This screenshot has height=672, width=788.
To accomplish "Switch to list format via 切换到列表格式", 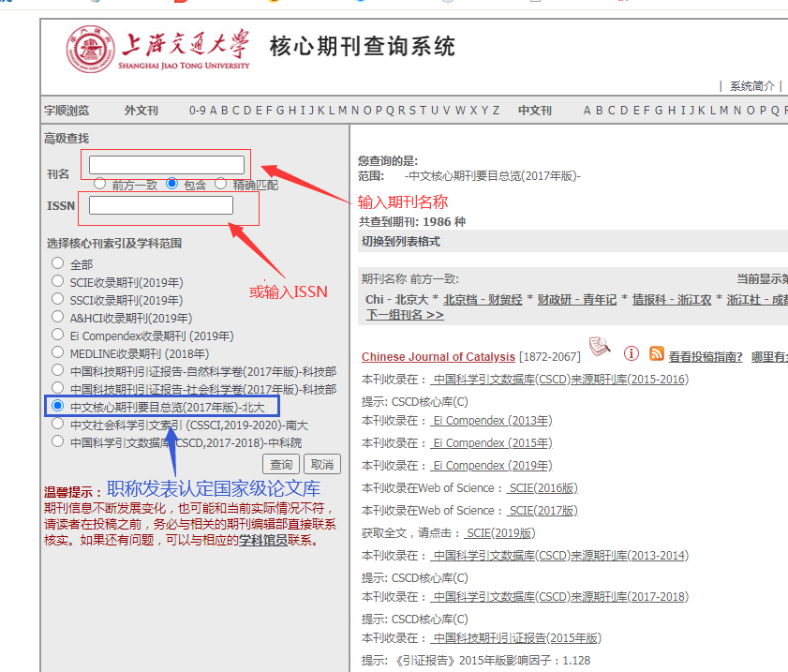I will (x=400, y=242).
